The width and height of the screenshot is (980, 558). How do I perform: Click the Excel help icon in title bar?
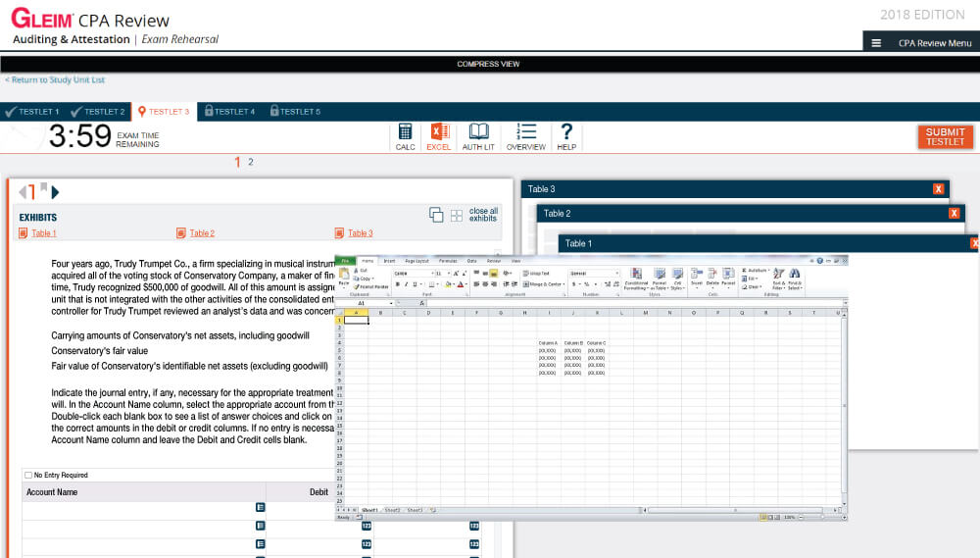(x=819, y=261)
